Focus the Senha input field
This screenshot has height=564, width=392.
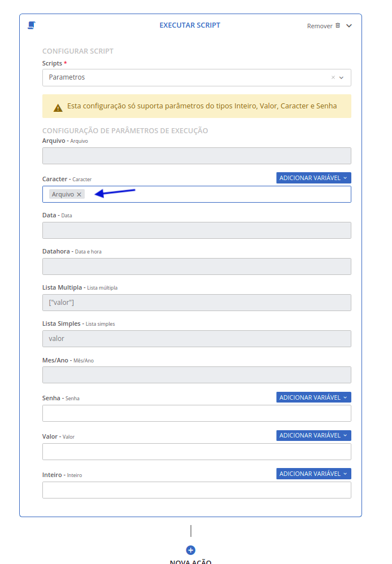[197, 413]
